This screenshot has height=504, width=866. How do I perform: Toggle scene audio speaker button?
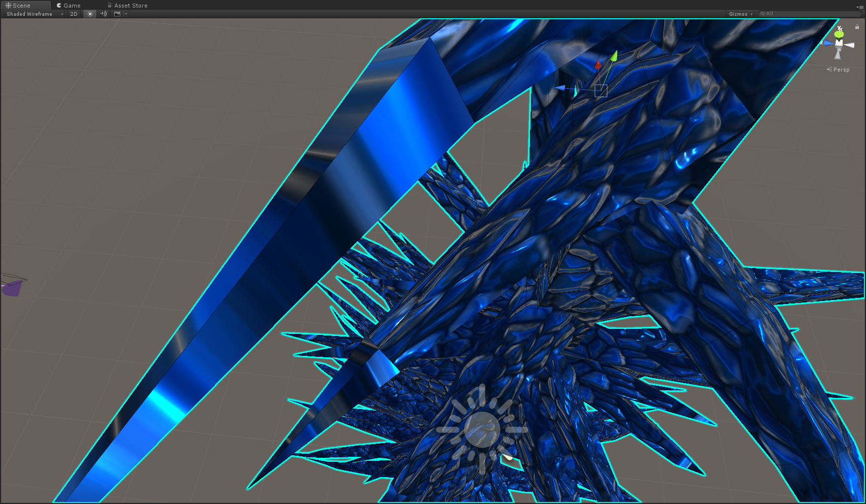click(104, 14)
